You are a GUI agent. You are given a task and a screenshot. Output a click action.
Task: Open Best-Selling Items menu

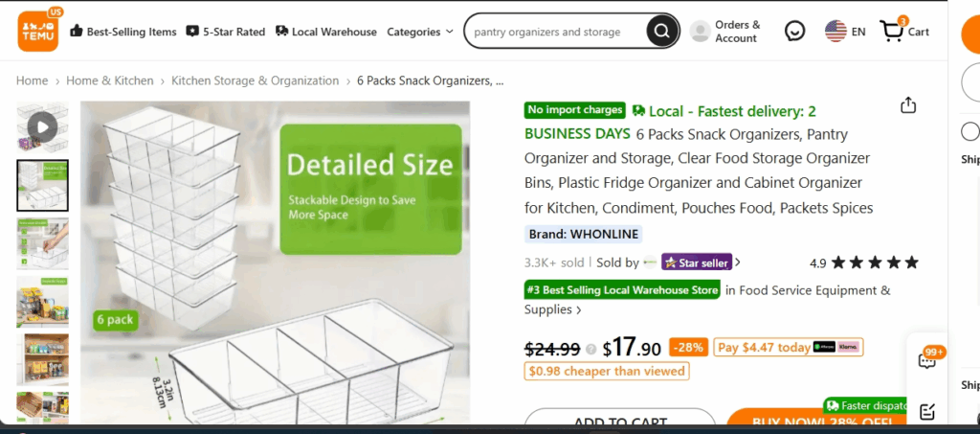point(123,32)
